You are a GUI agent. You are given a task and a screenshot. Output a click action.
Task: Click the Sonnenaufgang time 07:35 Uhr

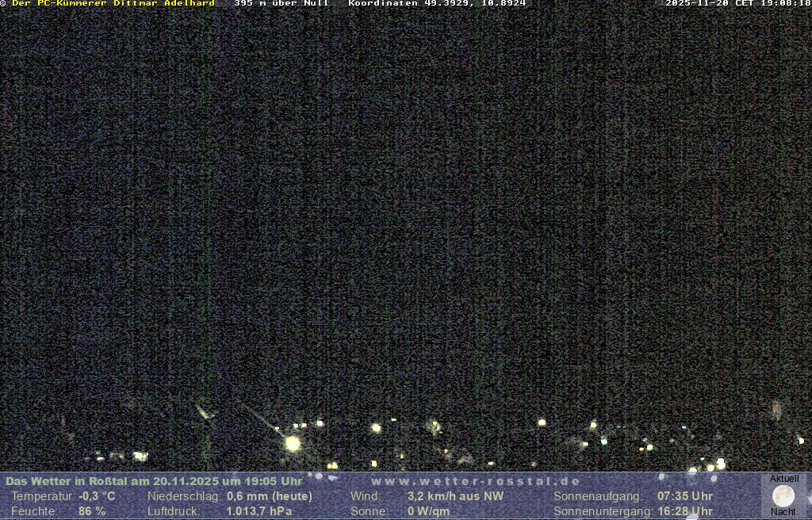(x=685, y=496)
